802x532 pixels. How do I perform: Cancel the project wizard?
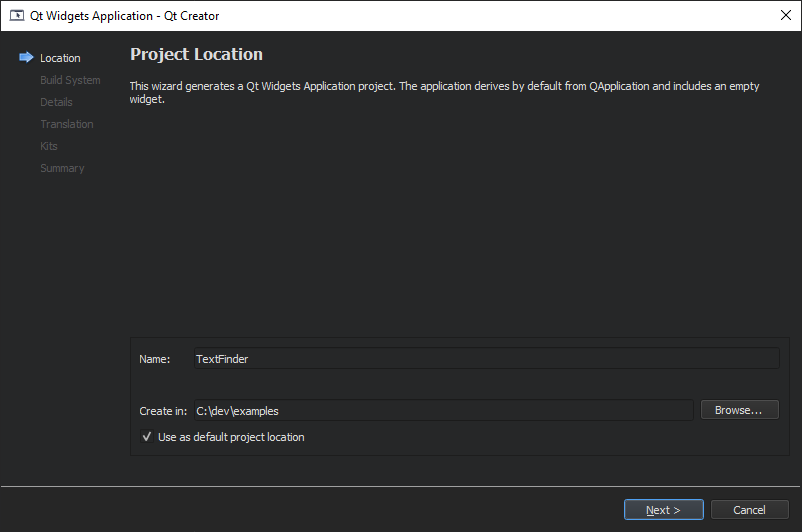pyautogui.click(x=749, y=509)
